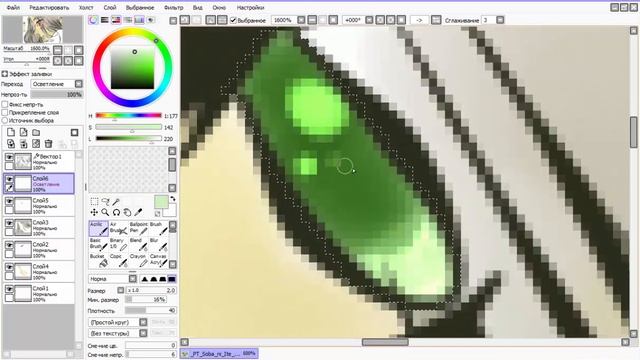640x360 pixels.
Task: Hide the Слой5 layer
Action: click(x=9, y=201)
